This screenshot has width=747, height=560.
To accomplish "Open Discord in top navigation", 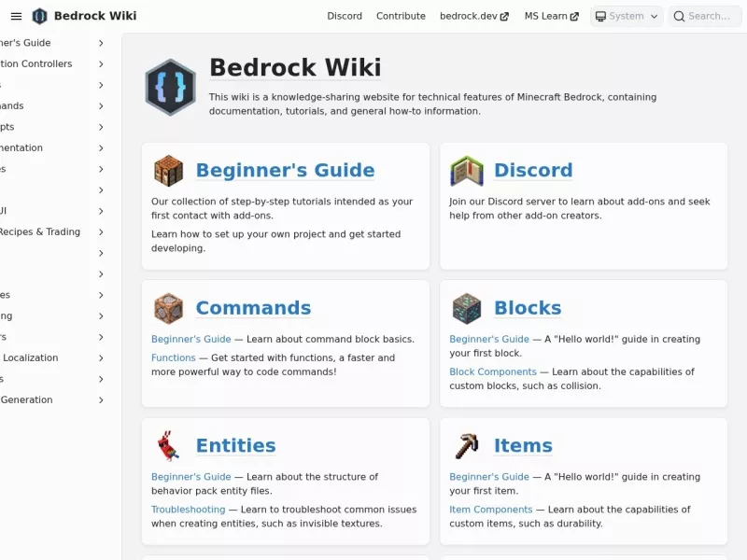I will (345, 16).
